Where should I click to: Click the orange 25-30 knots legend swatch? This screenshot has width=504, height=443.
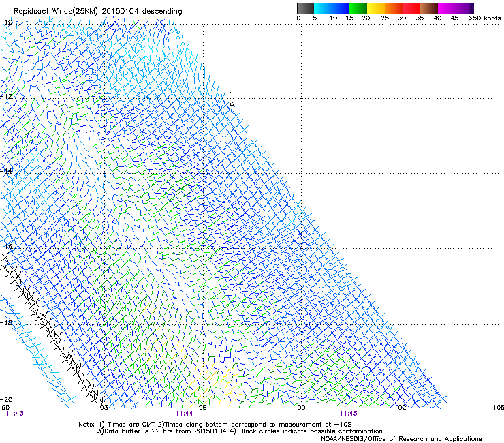[x=394, y=8]
